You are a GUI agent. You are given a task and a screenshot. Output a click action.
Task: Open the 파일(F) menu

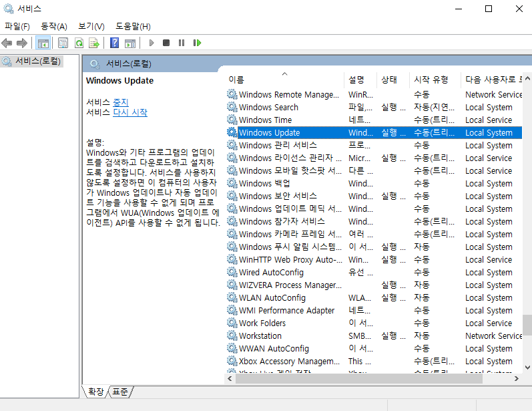coord(17,27)
